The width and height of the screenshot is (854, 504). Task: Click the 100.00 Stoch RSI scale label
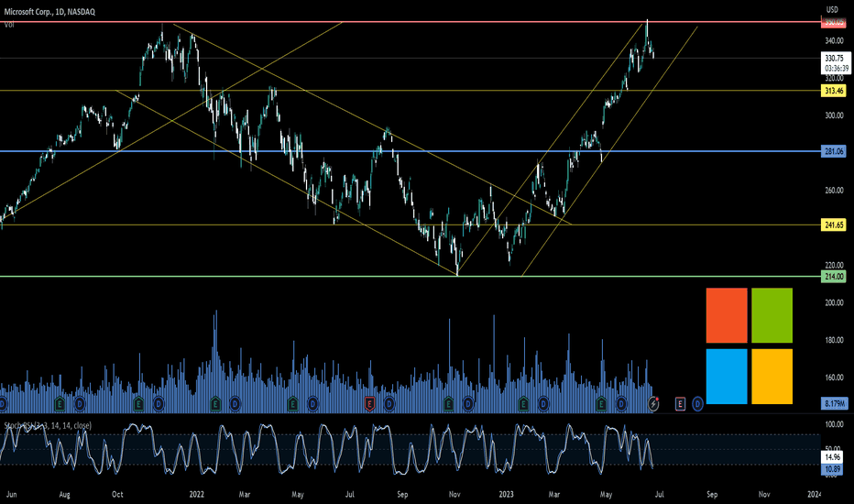pos(834,424)
